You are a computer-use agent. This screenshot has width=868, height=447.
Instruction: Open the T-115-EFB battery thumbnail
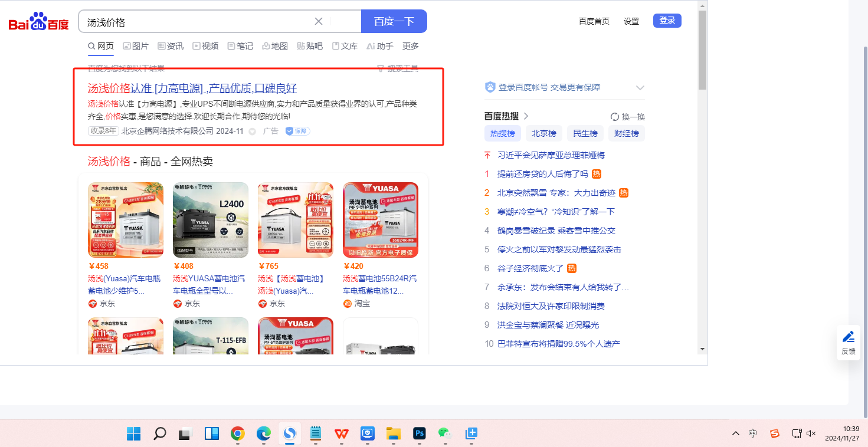[x=211, y=336]
